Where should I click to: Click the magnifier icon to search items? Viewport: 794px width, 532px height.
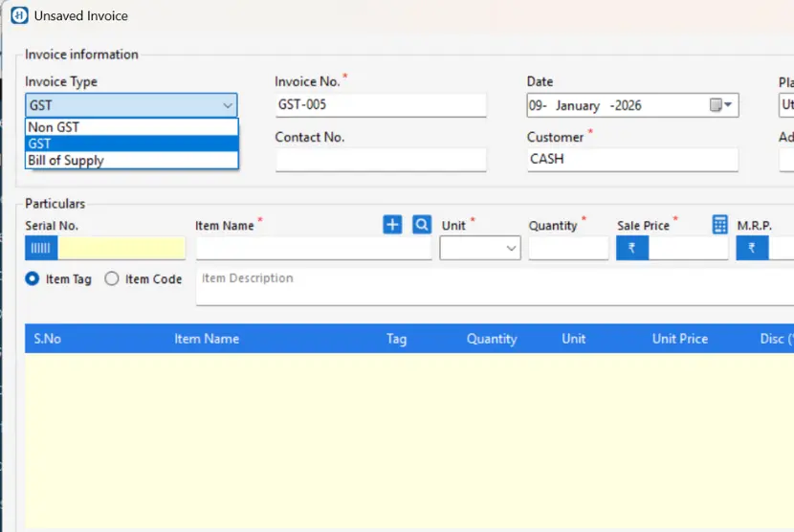422,224
